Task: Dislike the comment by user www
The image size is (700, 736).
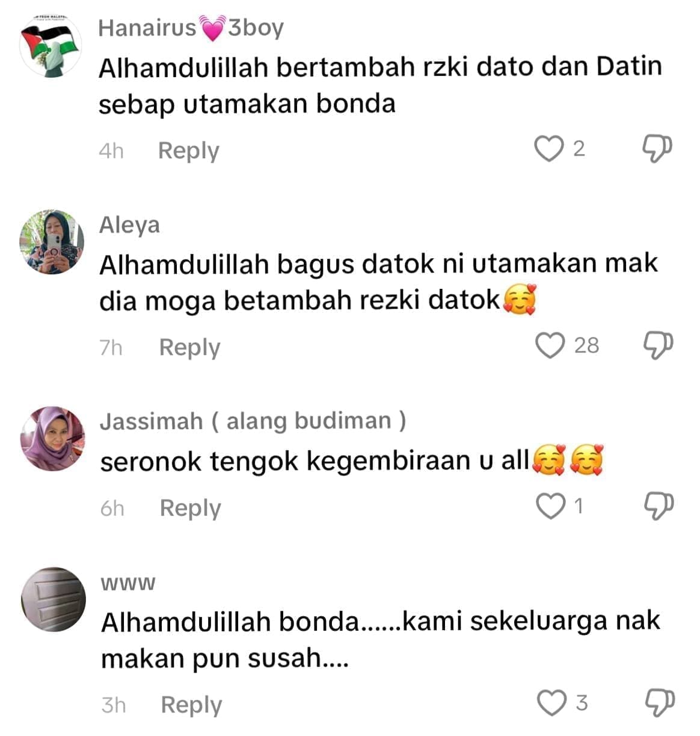Action: tap(660, 703)
